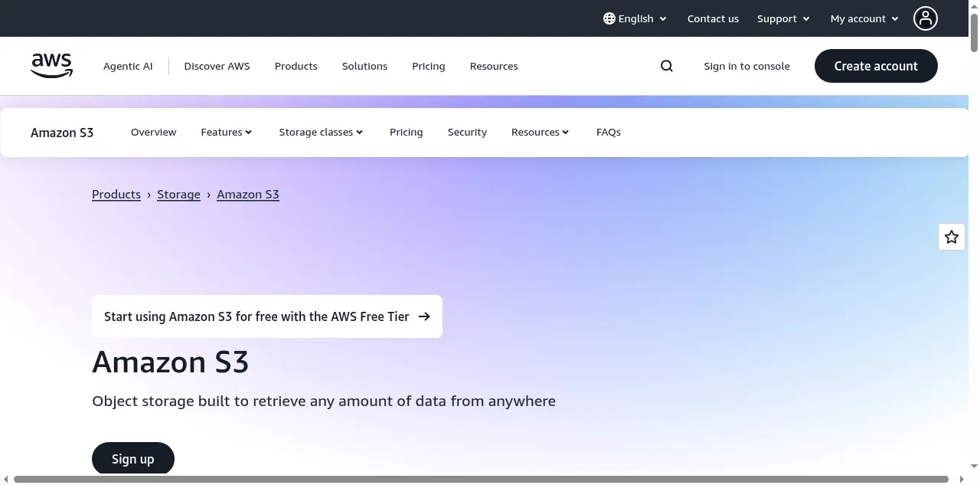
Task: Click the user profile avatar icon
Action: pos(926,18)
